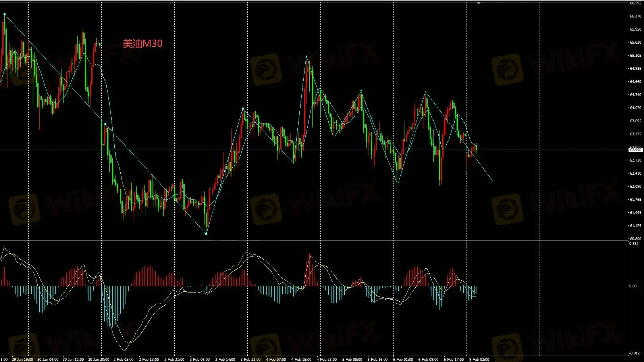Click the -0.912 indicator scale label
Screen dimensions: 644x362
[634, 353]
